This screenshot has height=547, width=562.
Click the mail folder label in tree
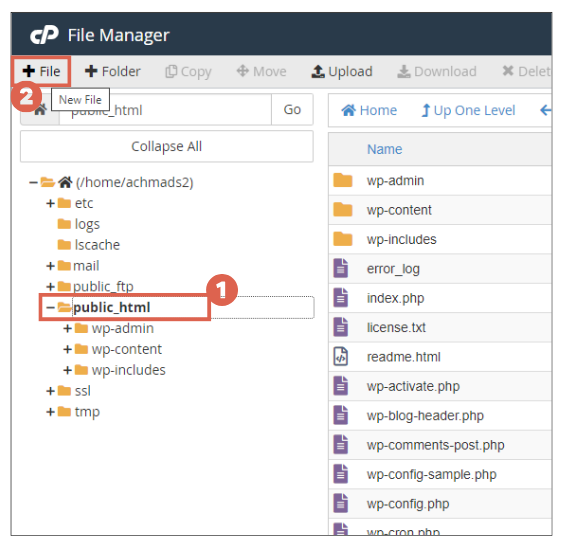click(86, 266)
